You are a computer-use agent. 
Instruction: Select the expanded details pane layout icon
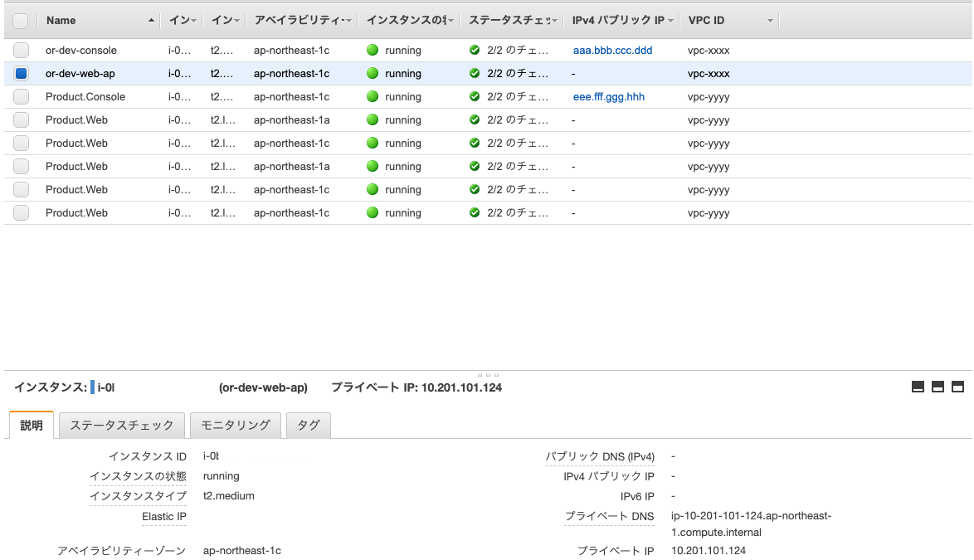pos(957,387)
